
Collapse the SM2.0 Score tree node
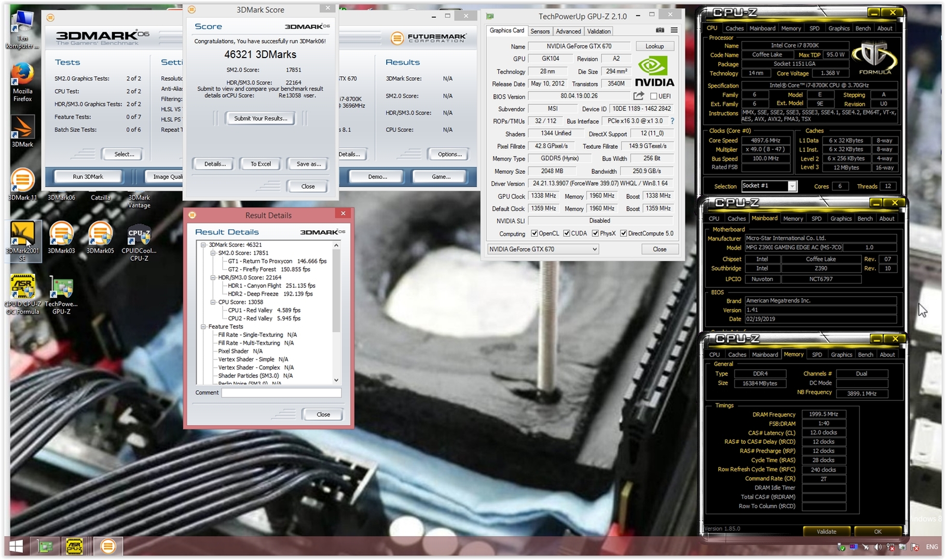pos(213,253)
